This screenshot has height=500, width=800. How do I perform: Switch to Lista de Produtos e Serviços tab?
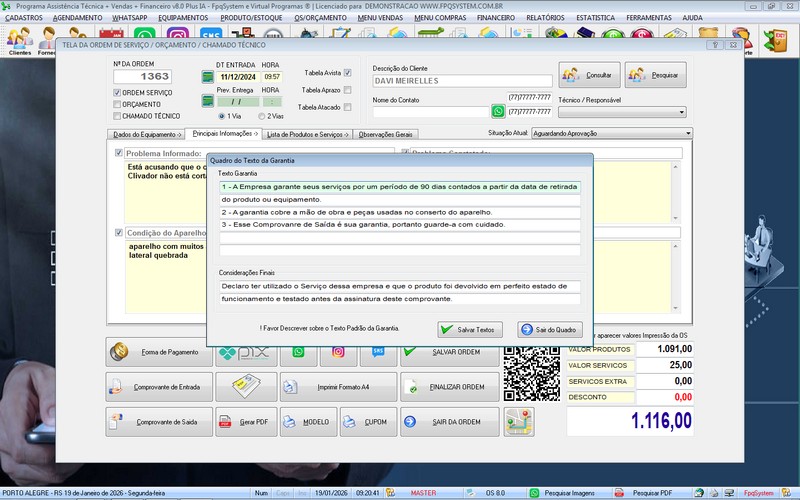(307, 135)
